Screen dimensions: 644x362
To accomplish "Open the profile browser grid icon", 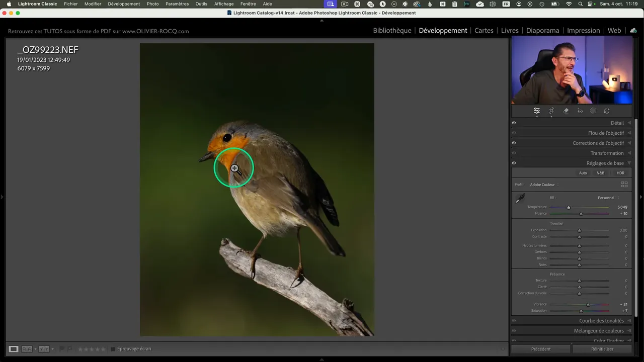I will pos(624,185).
